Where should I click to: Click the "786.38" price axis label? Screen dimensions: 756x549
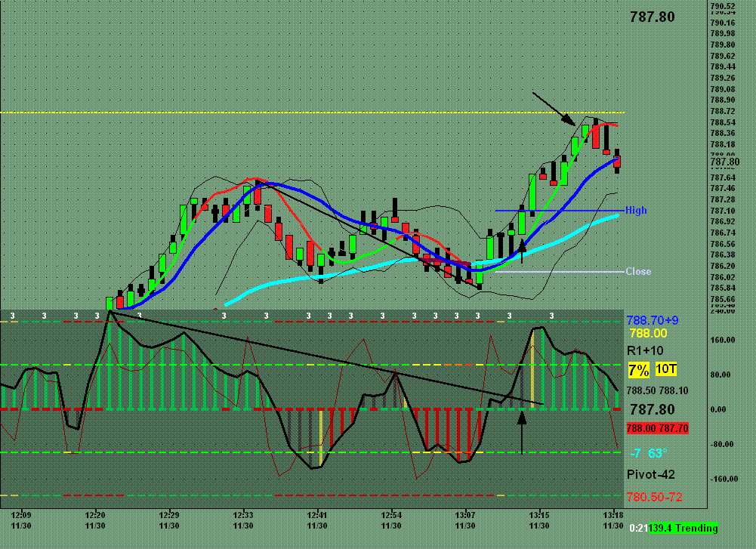tap(723, 254)
